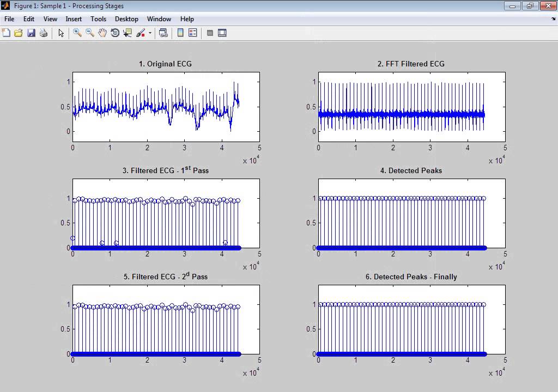The width and height of the screenshot is (558, 392).
Task: Open the Insert menu
Action: [74, 19]
